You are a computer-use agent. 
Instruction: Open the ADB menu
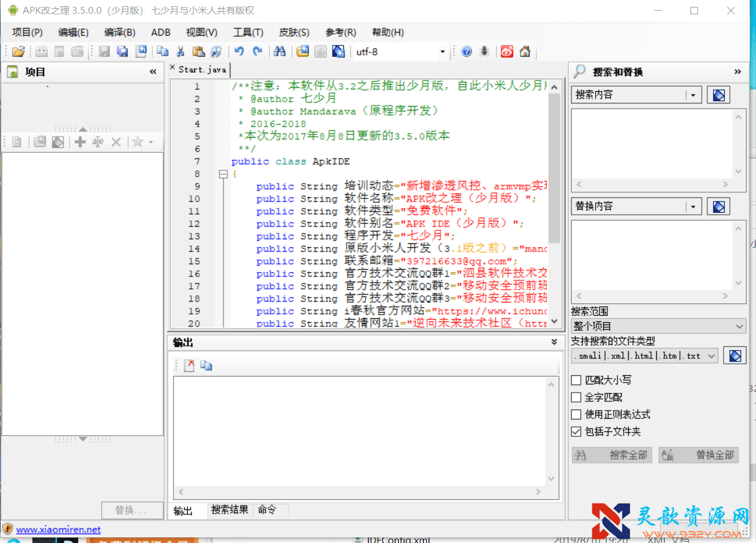click(160, 32)
